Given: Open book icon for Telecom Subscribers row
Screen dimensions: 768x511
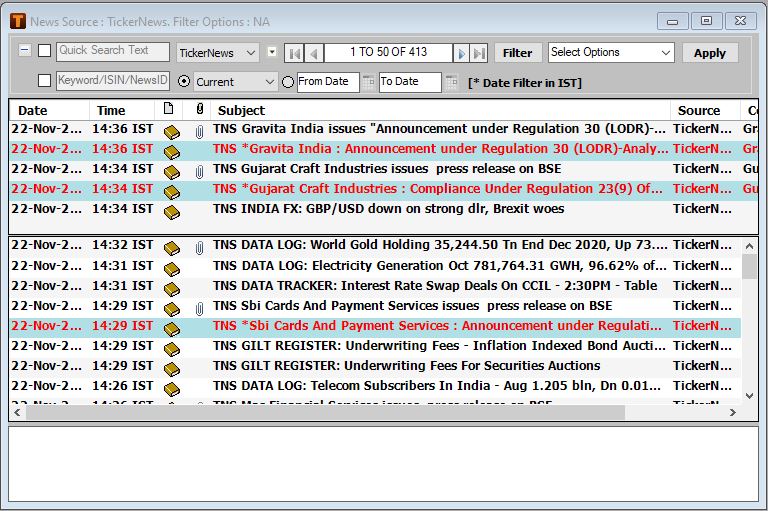Looking at the screenshot, I should pyautogui.click(x=171, y=389).
